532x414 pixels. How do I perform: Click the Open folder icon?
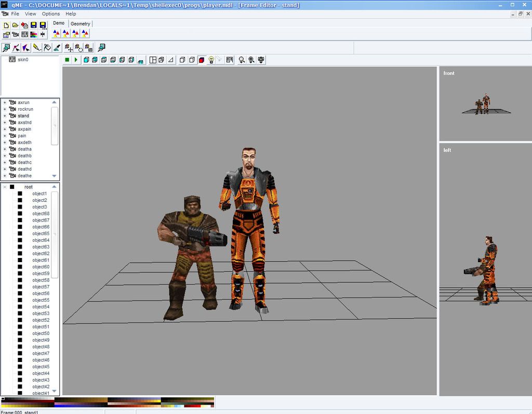pos(15,25)
